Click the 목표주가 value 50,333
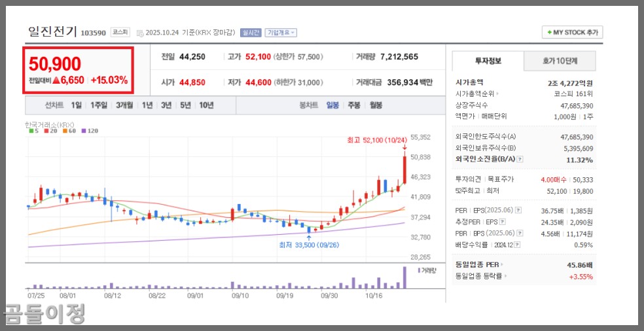 583,179
